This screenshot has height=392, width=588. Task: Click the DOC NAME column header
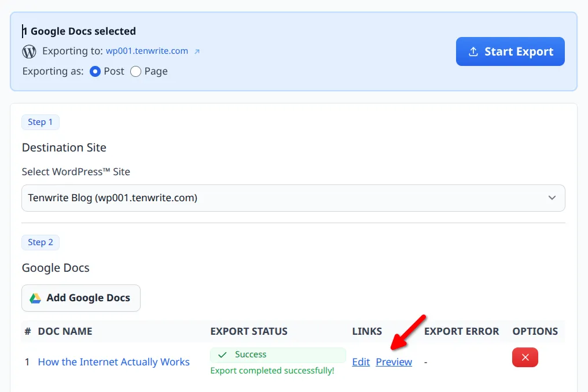tap(65, 331)
